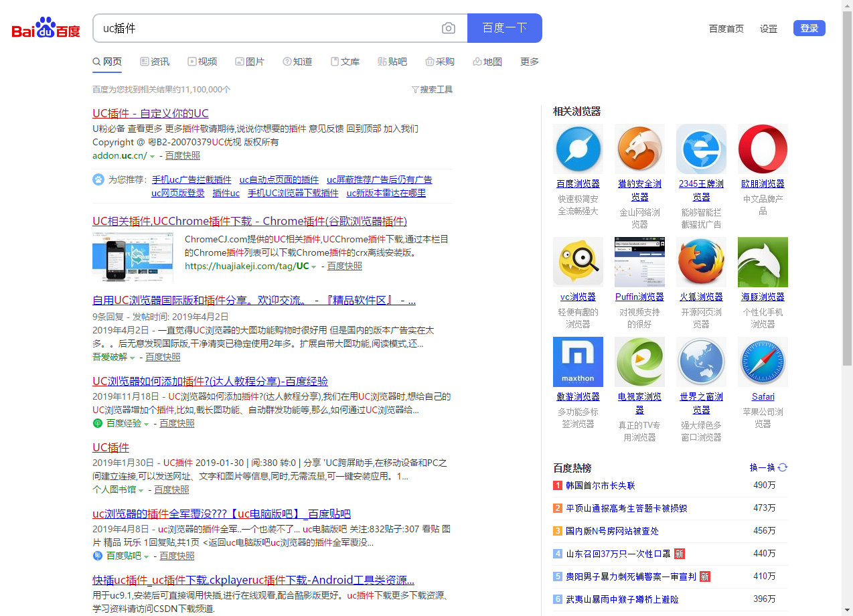The width and height of the screenshot is (853, 616).
Task: Focus the search box containing uc插件
Action: (268, 28)
